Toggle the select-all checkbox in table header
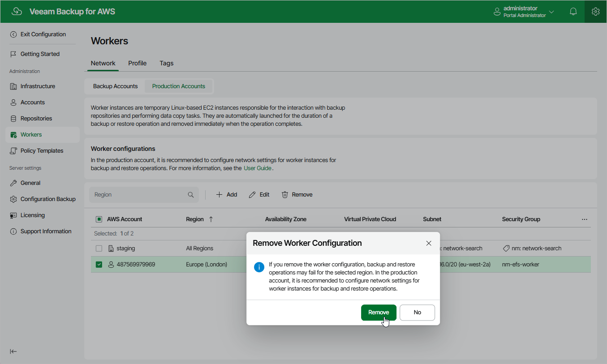Image resolution: width=607 pixels, height=364 pixels. click(99, 219)
